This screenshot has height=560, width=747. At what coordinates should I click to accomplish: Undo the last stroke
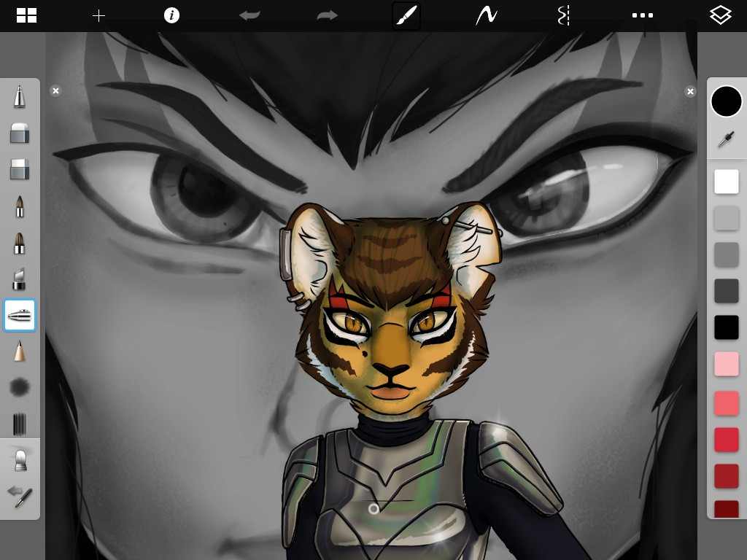click(x=249, y=15)
